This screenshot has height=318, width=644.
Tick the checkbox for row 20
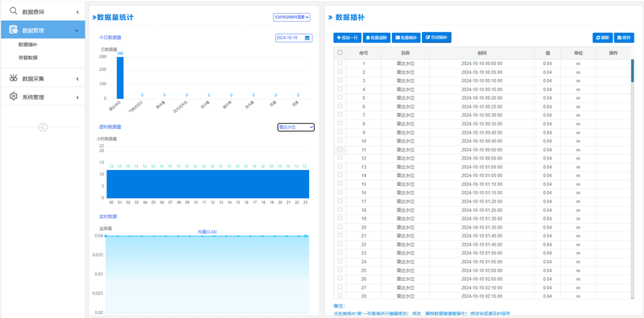pos(340,227)
